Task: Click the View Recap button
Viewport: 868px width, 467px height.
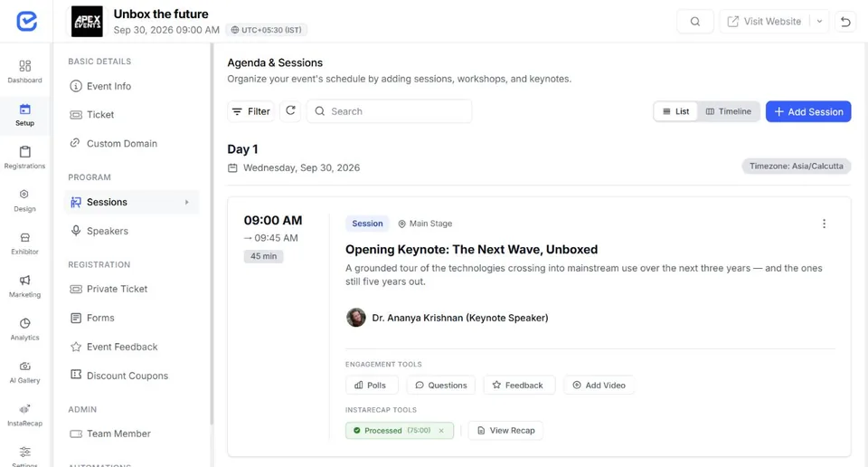Action: [505, 431]
